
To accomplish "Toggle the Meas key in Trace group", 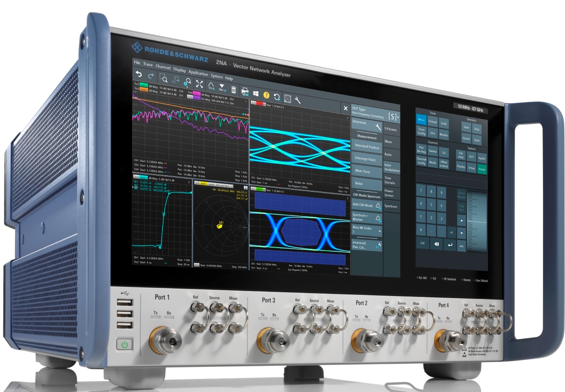I will [x=421, y=120].
